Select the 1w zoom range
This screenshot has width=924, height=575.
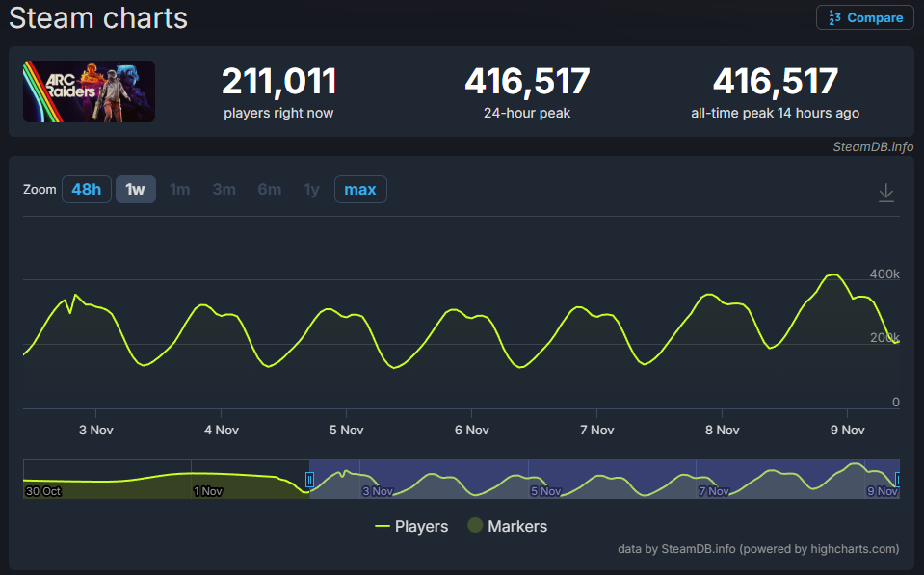[136, 189]
